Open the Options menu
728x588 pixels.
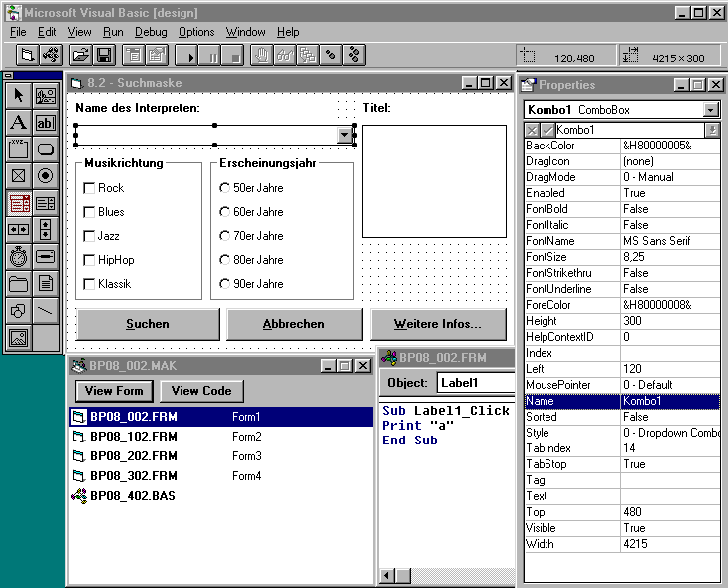tap(196, 32)
